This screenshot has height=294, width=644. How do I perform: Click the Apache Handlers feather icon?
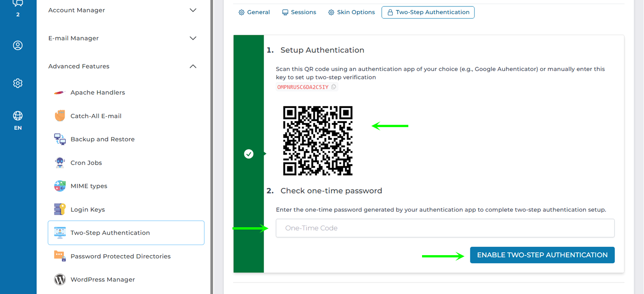coord(60,92)
